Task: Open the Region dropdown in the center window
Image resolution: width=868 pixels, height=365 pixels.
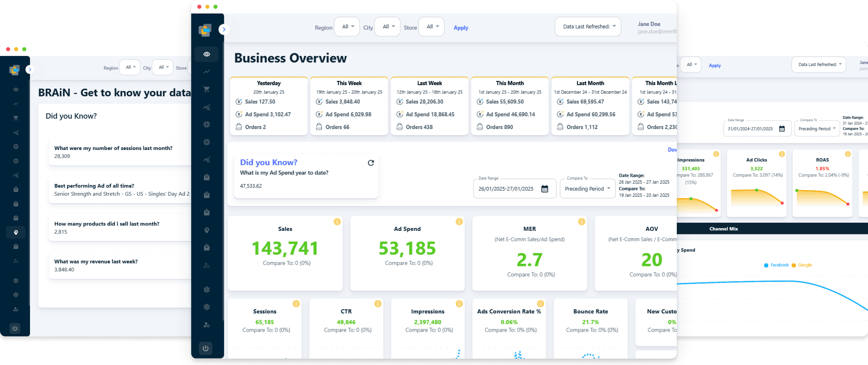Action: 347,27
